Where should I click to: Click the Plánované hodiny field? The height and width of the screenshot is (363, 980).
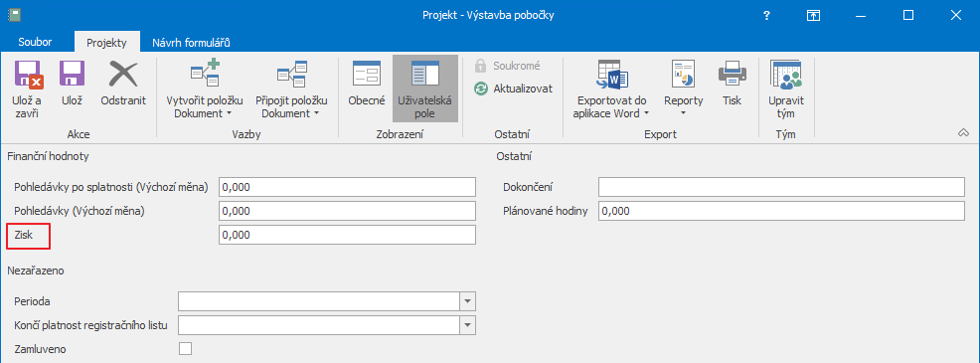point(781,211)
